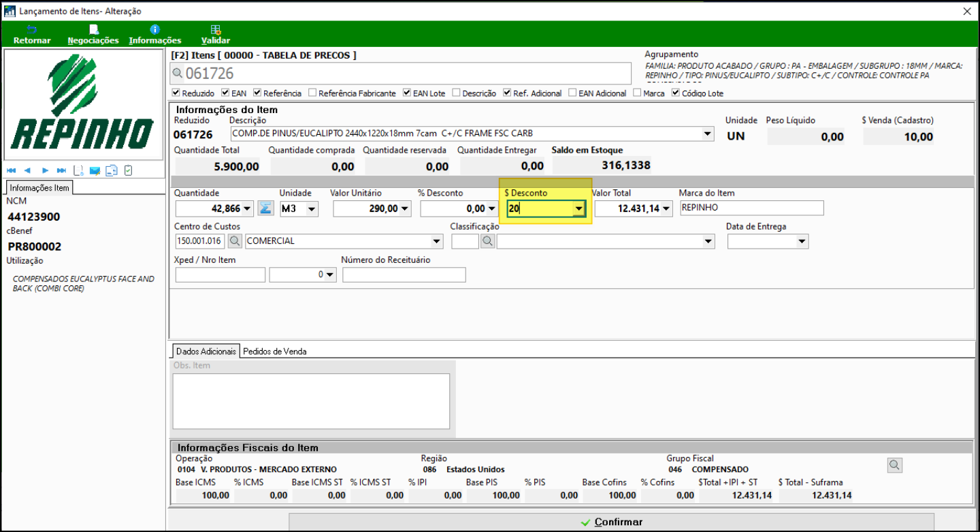Toggle the EAN checkbox
The width and height of the screenshot is (980, 532).
point(225,93)
